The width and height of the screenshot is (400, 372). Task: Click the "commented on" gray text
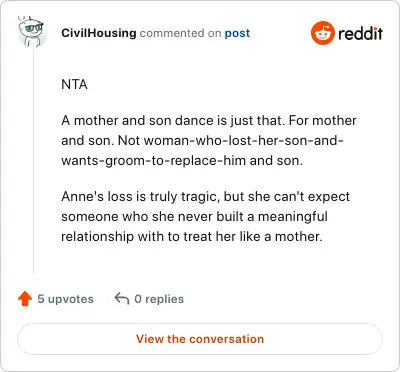tap(180, 33)
